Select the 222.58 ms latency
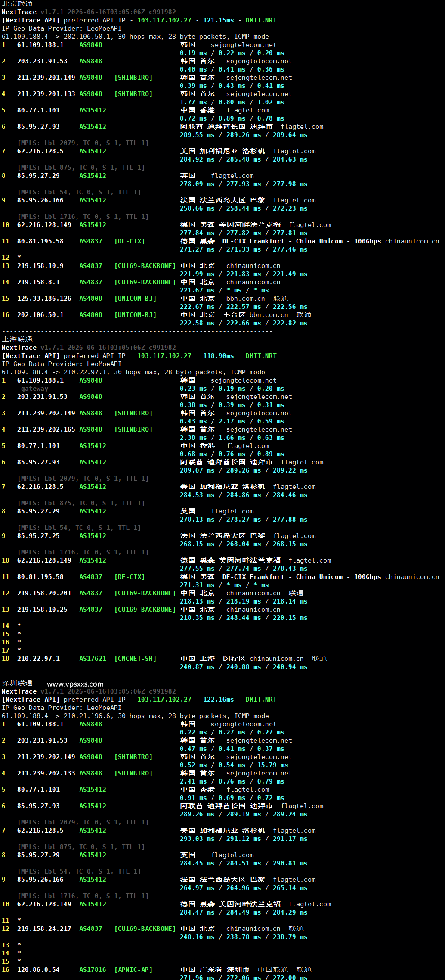445x980 pixels. (197, 323)
